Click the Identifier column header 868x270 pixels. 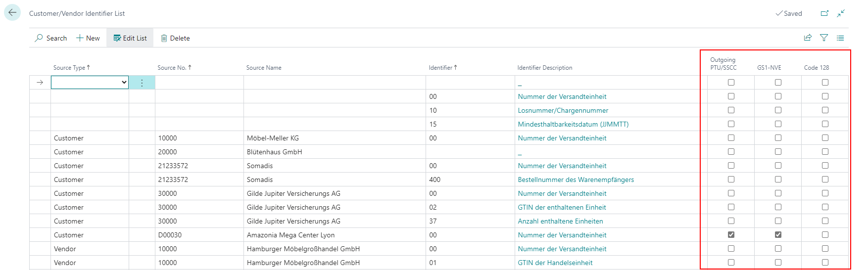[x=442, y=68]
